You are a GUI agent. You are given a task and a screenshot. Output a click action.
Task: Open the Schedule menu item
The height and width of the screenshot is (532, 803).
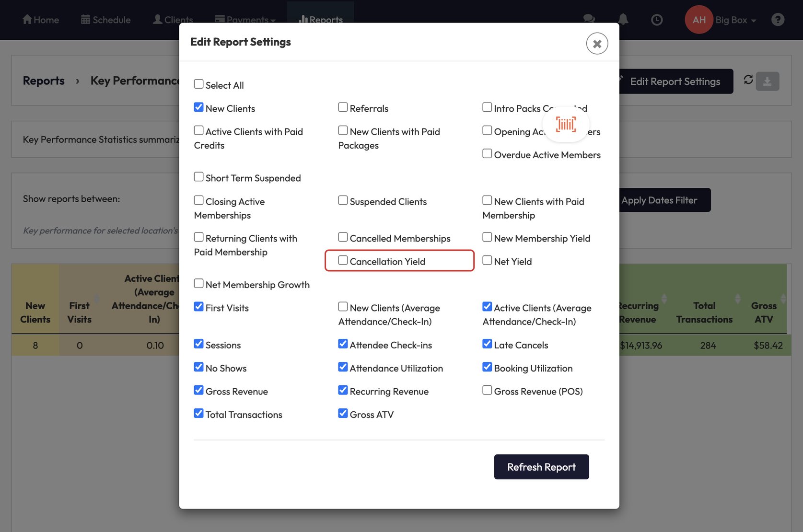(106, 20)
